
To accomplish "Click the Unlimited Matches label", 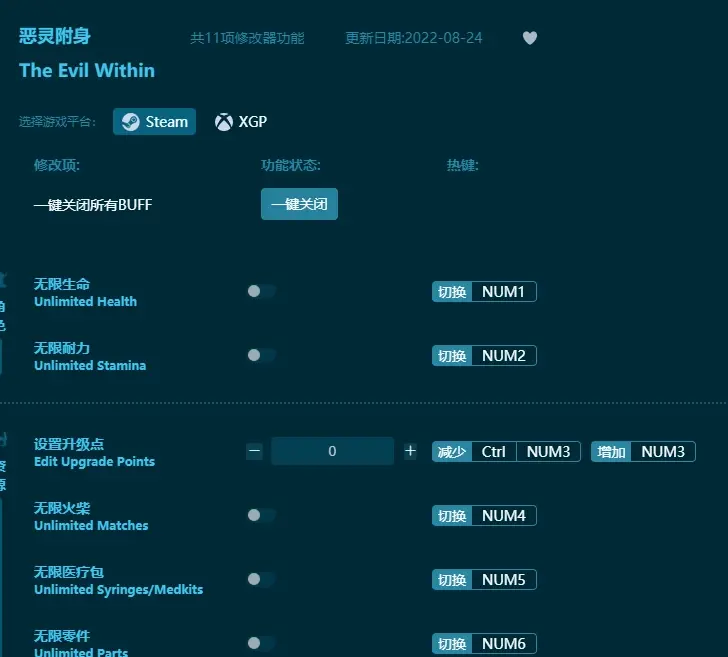I will tap(91, 526).
